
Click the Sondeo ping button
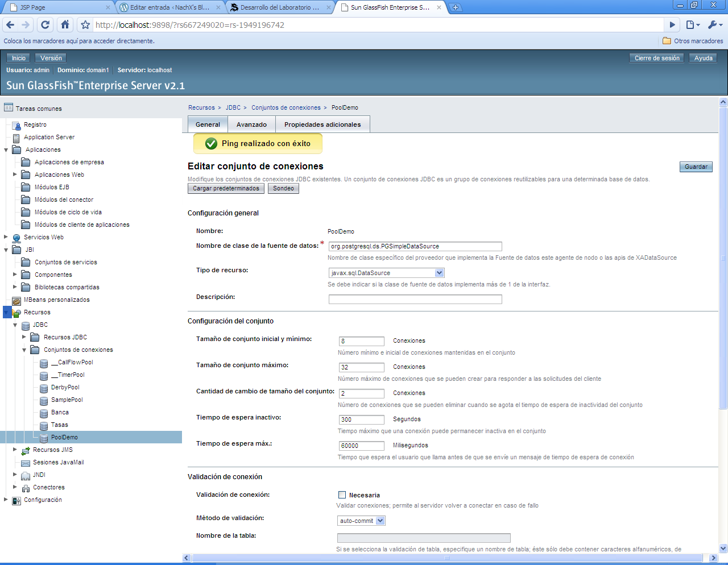point(283,188)
